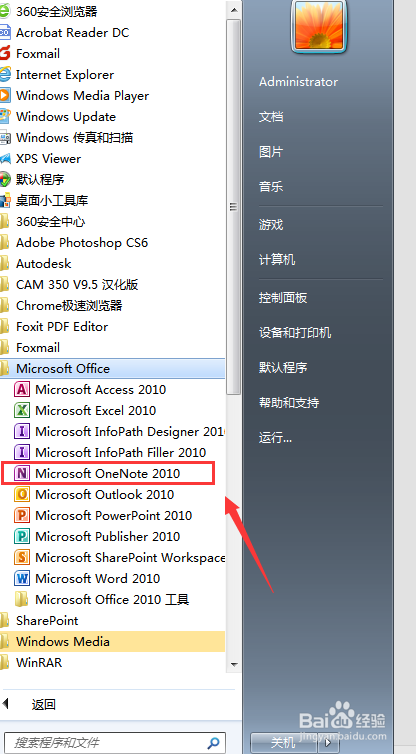Expand Microsoft Office 2010 工具 folder
The width and height of the screenshot is (416, 754).
pos(113,599)
